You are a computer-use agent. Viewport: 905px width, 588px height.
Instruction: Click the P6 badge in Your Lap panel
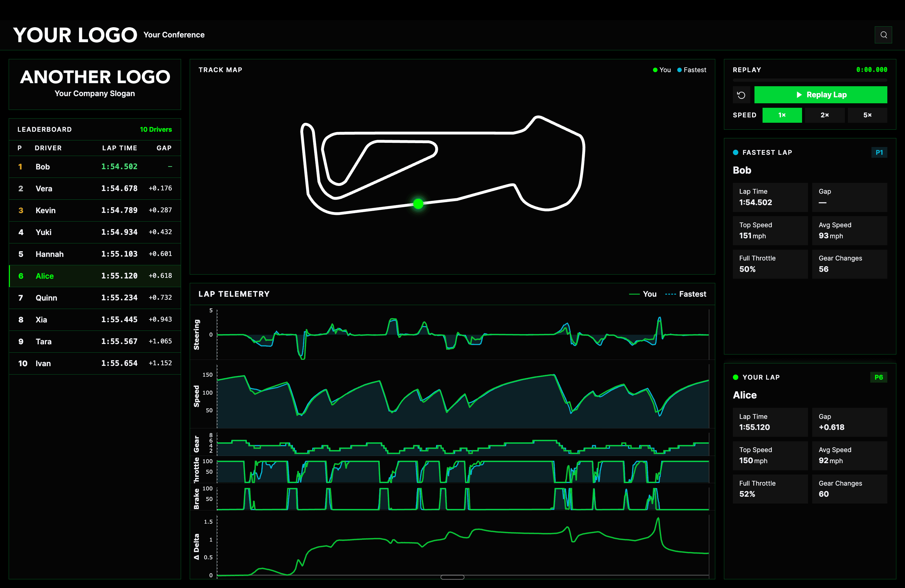click(879, 377)
